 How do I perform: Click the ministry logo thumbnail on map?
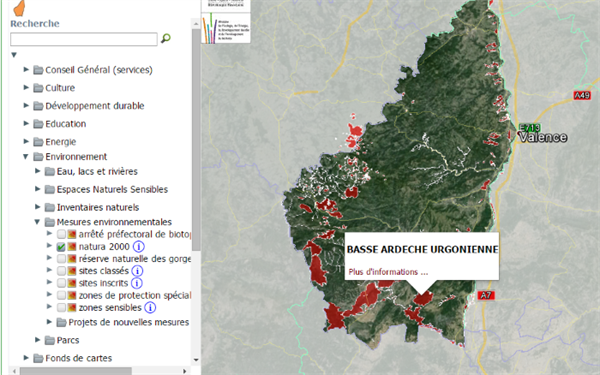coord(226,28)
